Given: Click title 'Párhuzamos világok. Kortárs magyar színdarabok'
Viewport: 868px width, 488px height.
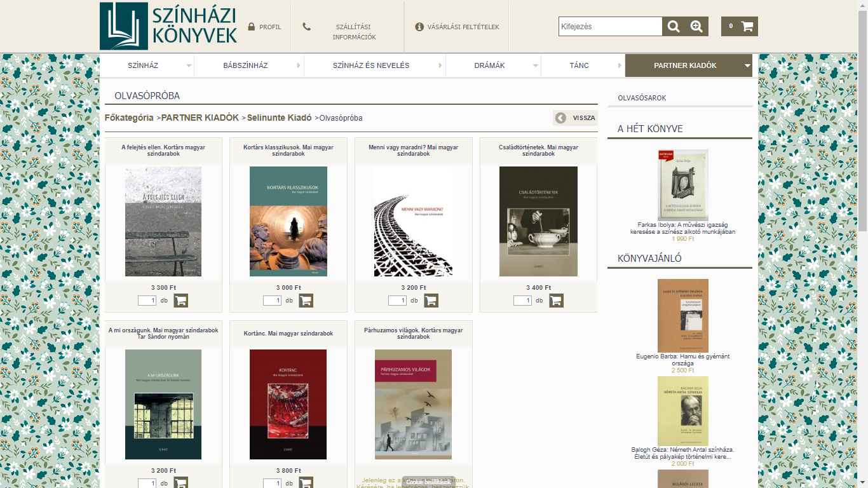Looking at the screenshot, I should click(414, 334).
